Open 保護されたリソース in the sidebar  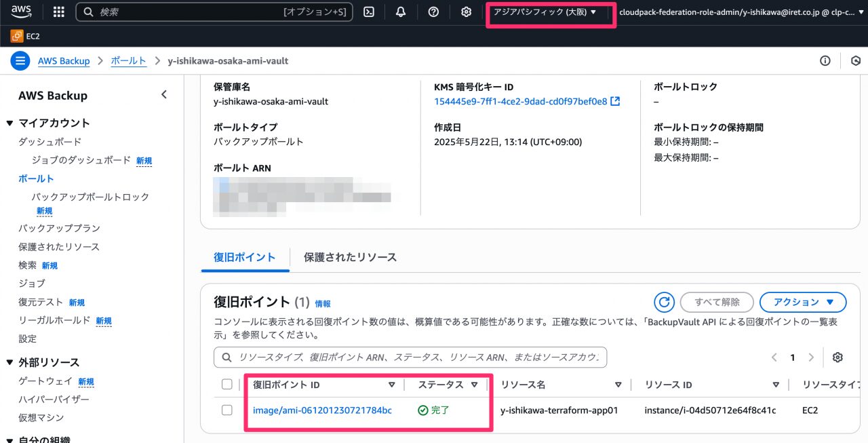coord(59,247)
